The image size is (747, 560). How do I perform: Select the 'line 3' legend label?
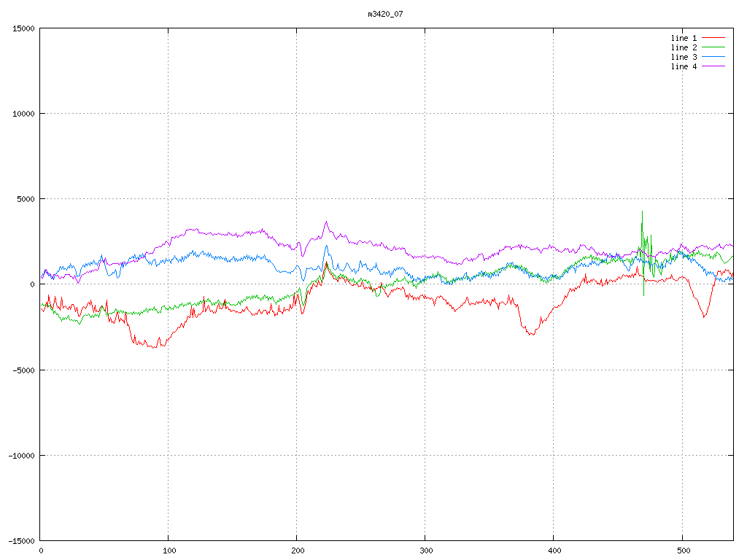coord(684,57)
